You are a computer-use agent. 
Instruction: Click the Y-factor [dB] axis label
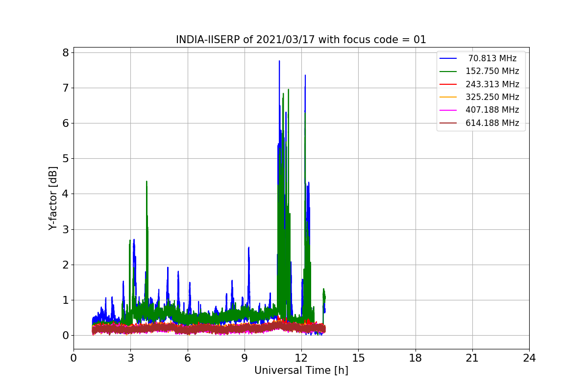pyautogui.click(x=53, y=198)
